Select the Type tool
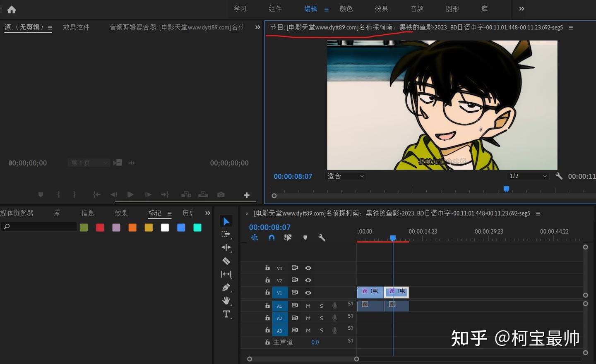Viewport: 596px width, 364px height. (226, 314)
